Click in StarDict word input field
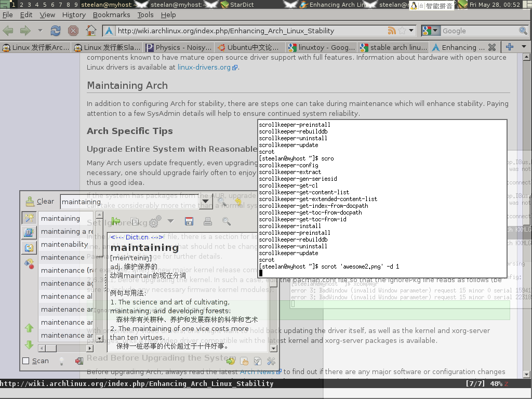 130,202
